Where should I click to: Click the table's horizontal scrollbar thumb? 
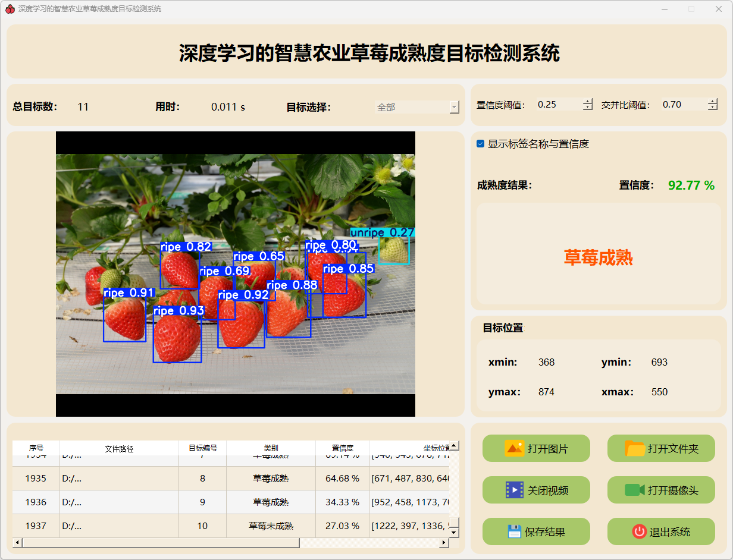pos(161,542)
